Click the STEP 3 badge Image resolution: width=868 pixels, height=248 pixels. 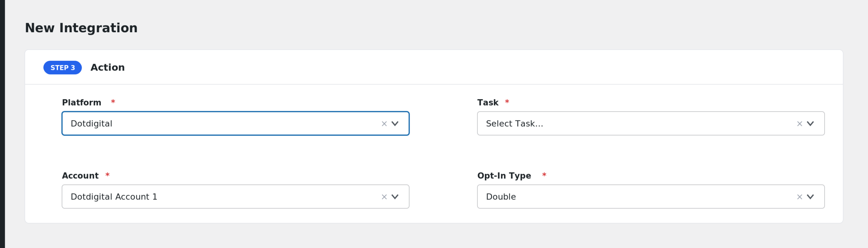63,68
